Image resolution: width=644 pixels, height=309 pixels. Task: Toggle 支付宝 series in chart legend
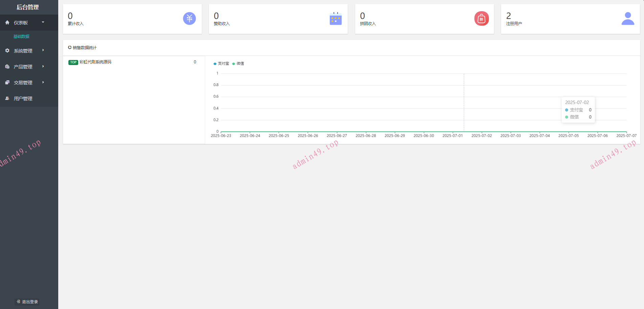coord(221,64)
